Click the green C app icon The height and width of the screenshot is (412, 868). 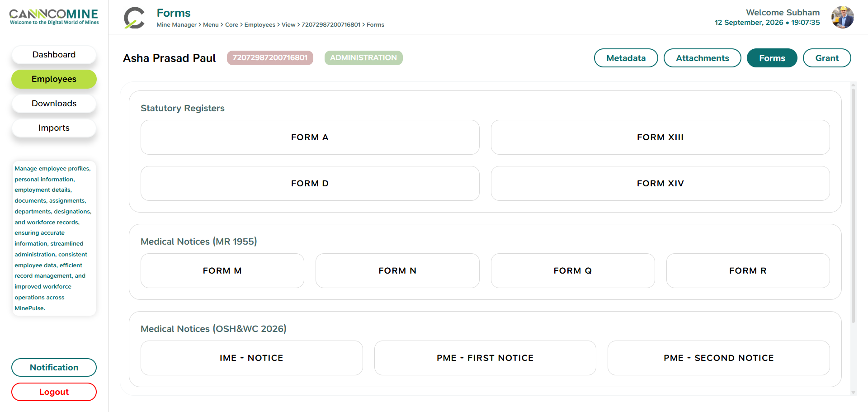pos(134,18)
